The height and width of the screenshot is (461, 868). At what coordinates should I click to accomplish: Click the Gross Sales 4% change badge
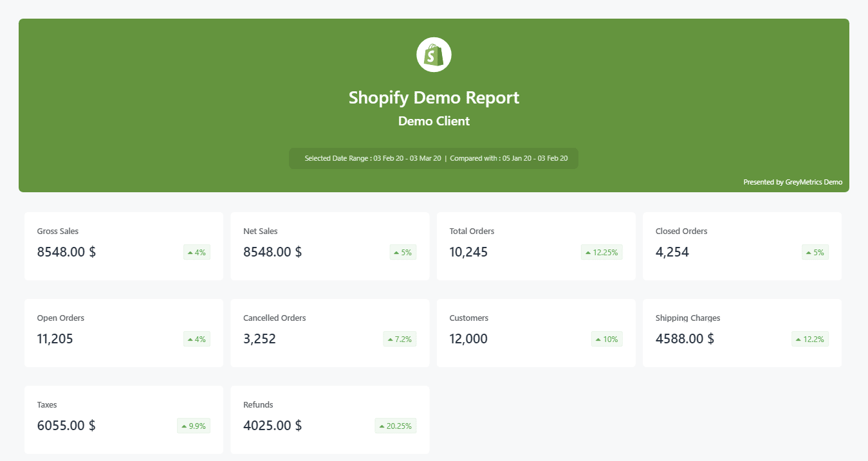tap(197, 253)
